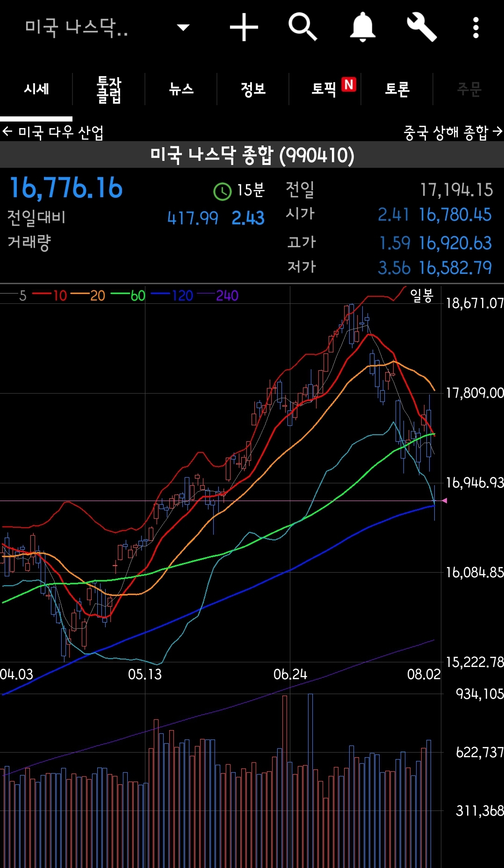Tap the 311,368 volume axis label

click(480, 811)
